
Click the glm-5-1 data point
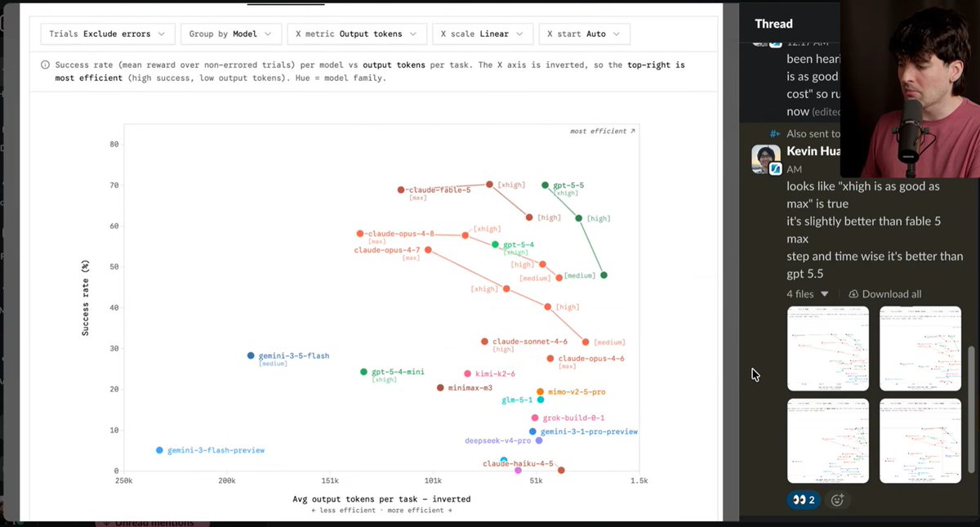[540, 400]
